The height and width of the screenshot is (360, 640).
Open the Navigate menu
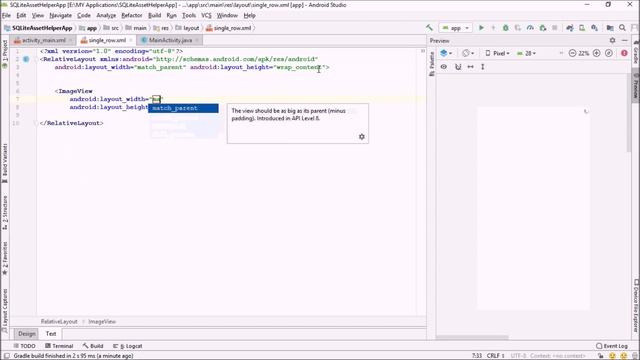click(x=60, y=16)
